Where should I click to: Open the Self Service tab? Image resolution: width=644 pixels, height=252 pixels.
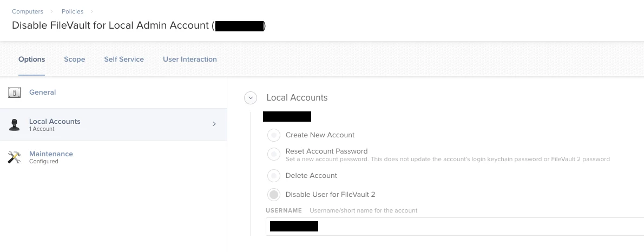coord(123,59)
